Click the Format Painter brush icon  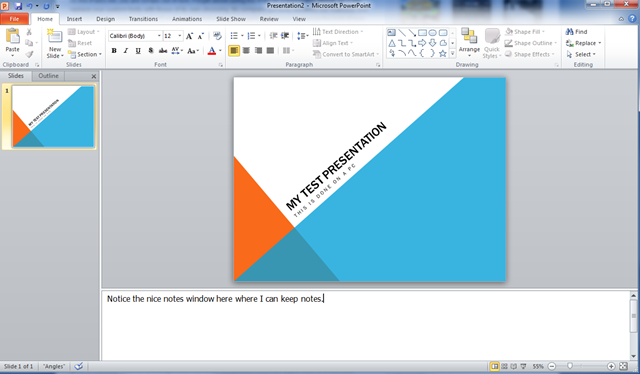tap(29, 54)
